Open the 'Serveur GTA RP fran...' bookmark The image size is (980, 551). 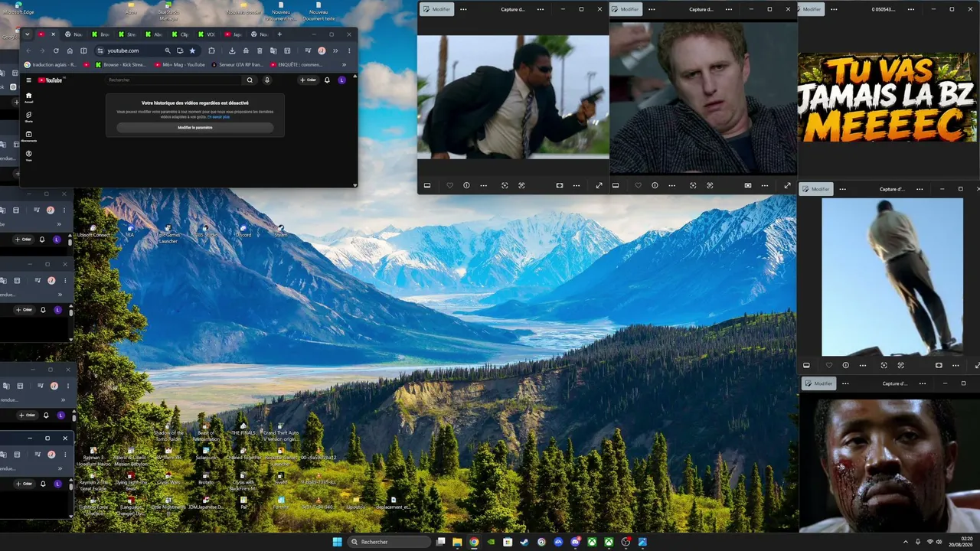coord(236,64)
